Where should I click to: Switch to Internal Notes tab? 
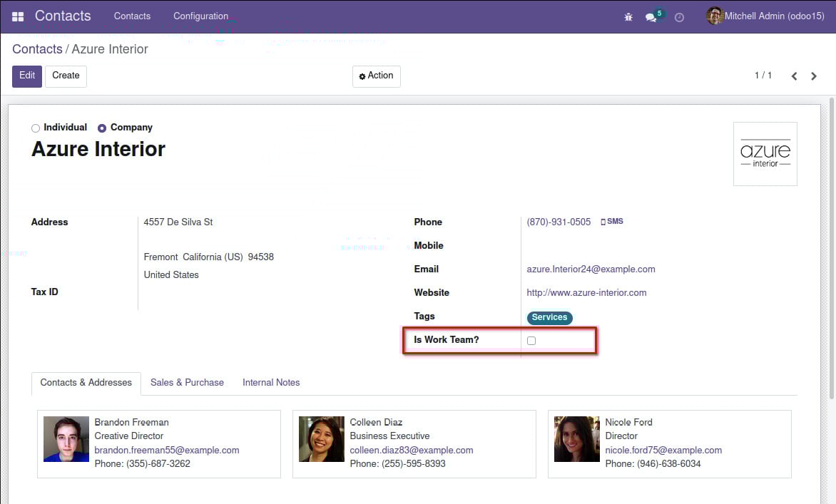(271, 383)
